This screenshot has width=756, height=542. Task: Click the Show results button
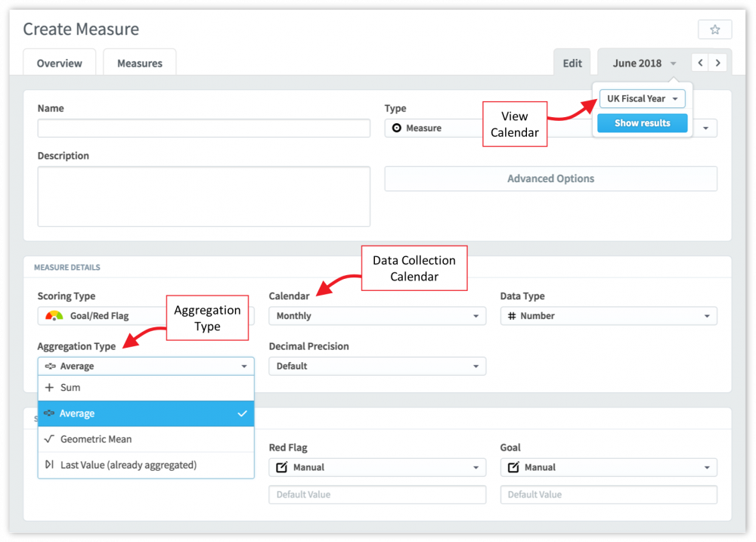tap(642, 123)
